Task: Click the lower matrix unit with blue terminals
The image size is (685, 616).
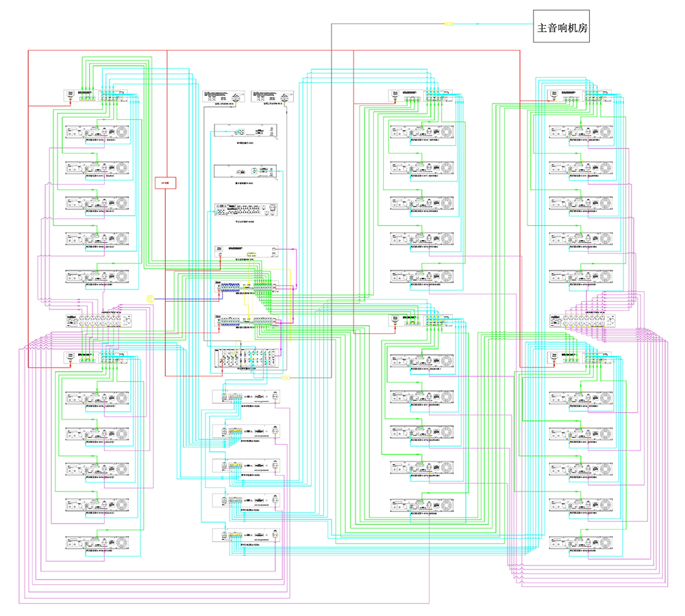Action: coord(246,322)
